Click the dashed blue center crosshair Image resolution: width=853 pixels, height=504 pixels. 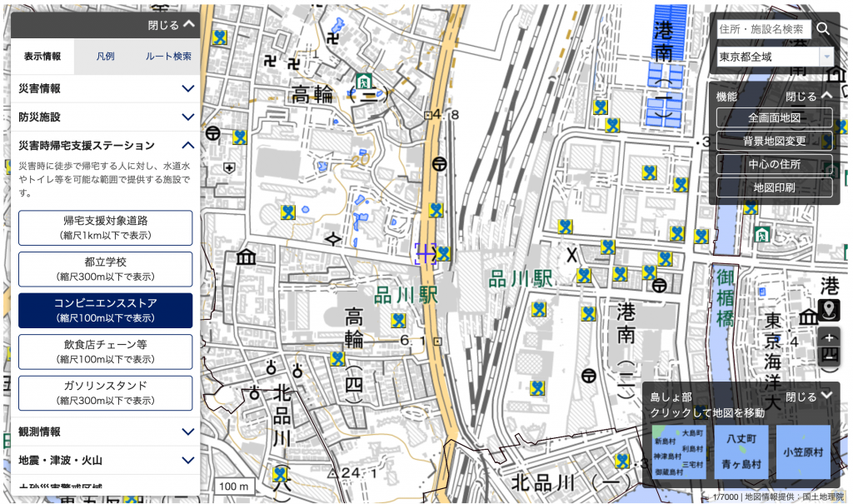coord(426,253)
